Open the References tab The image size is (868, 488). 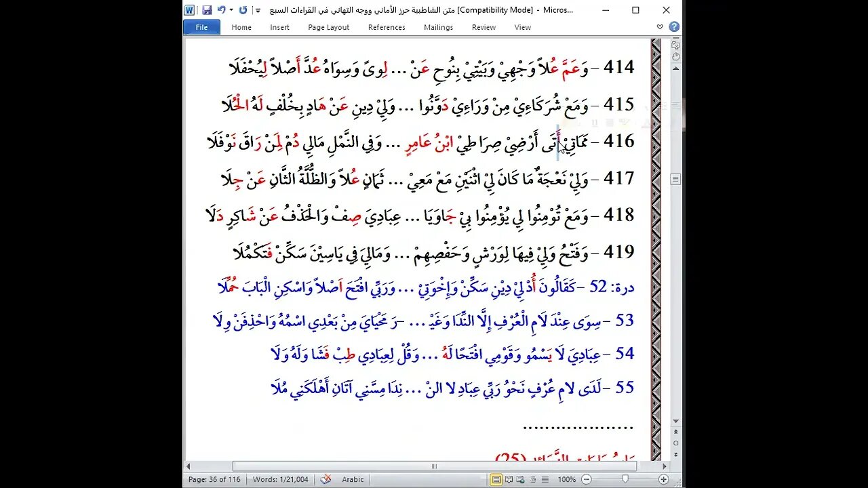tap(387, 27)
